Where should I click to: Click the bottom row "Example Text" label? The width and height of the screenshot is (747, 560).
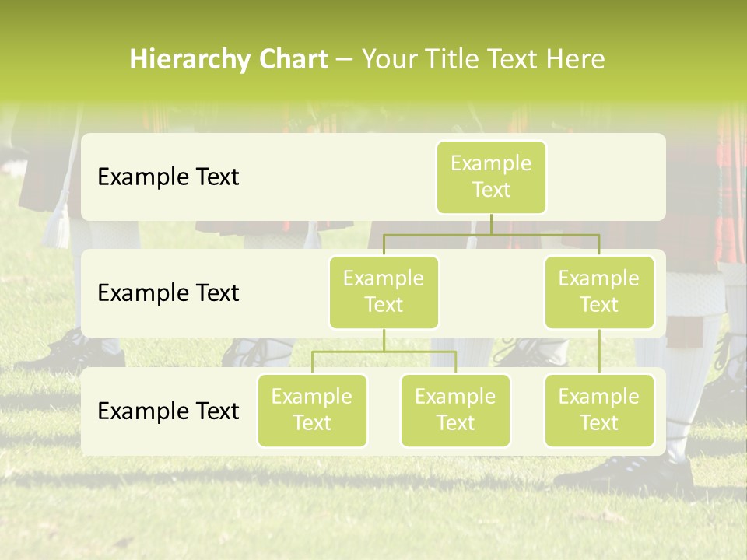coord(168,411)
